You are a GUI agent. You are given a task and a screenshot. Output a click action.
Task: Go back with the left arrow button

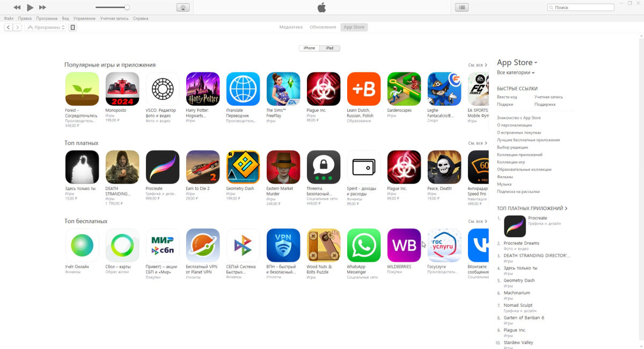point(9,27)
